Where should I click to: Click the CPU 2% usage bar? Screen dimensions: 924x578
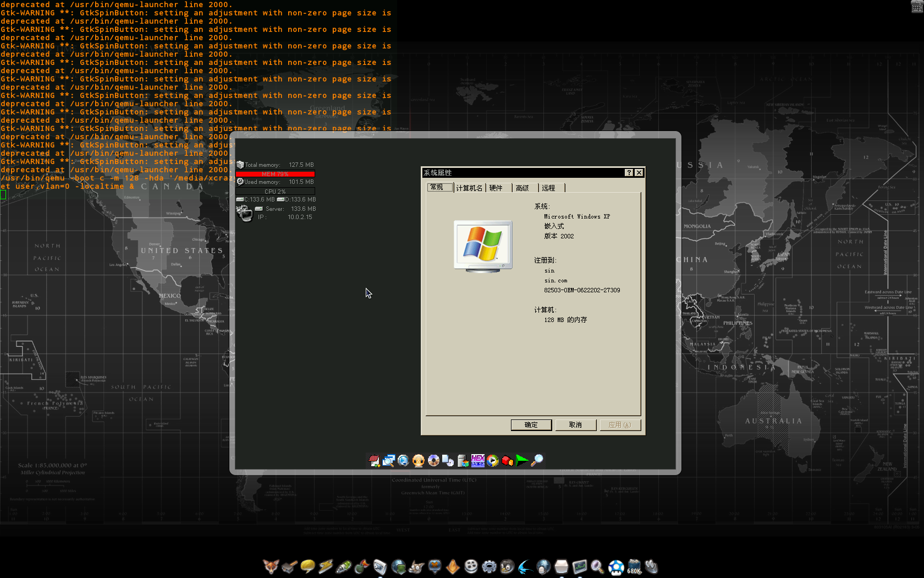tap(275, 192)
